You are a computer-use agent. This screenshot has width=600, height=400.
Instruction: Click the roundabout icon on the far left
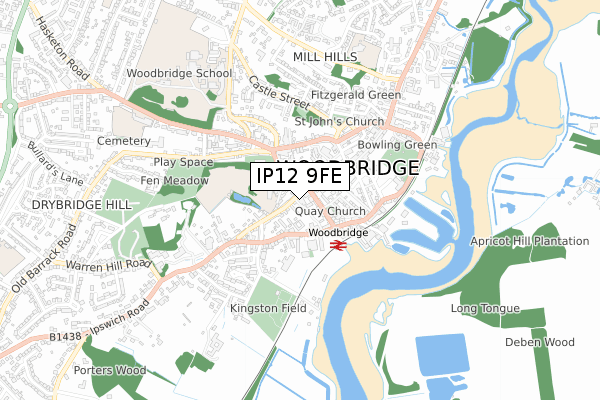(x=9, y=106)
